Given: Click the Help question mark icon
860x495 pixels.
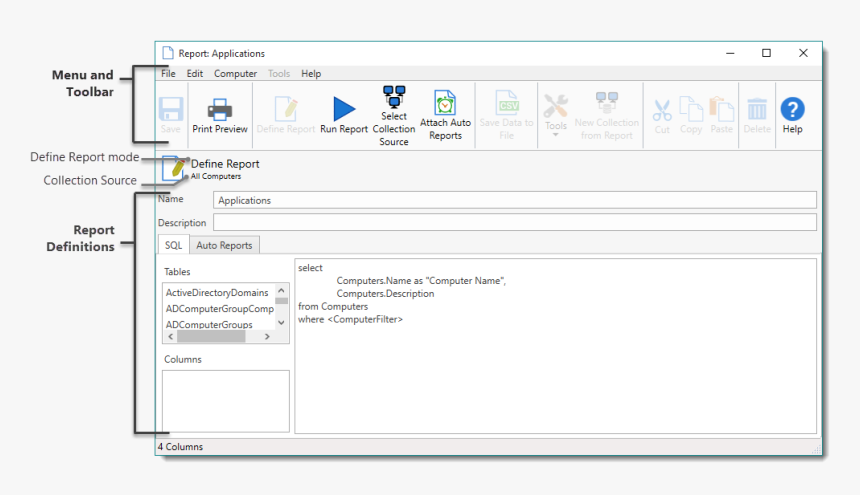Looking at the screenshot, I should 792,109.
